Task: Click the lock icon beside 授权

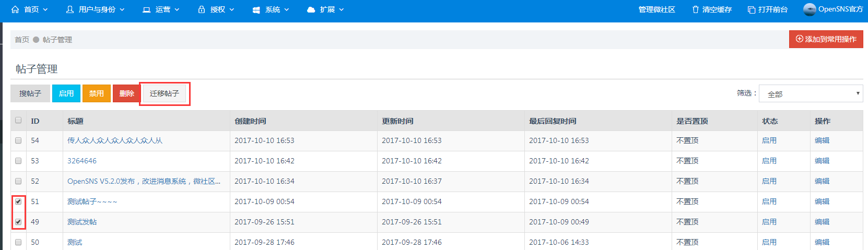Action: tap(202, 9)
